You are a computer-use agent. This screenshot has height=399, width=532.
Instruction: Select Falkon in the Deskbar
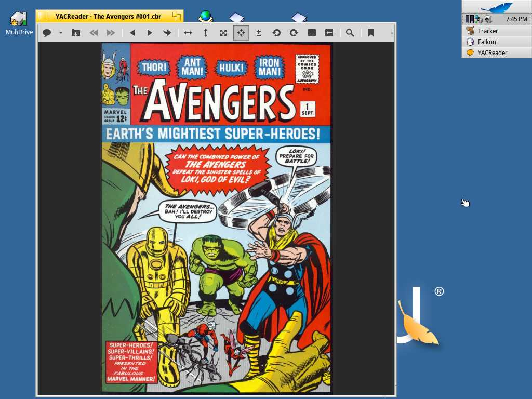point(497,42)
